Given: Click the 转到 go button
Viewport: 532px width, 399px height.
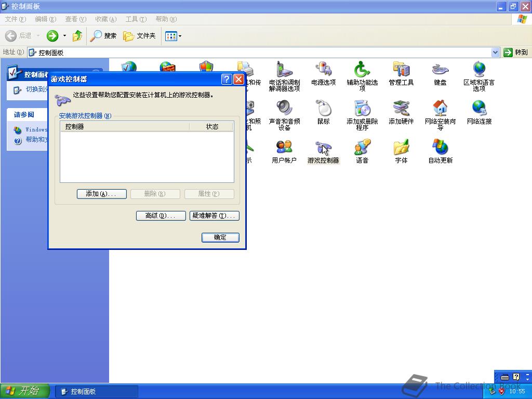Looking at the screenshot, I should coord(516,52).
